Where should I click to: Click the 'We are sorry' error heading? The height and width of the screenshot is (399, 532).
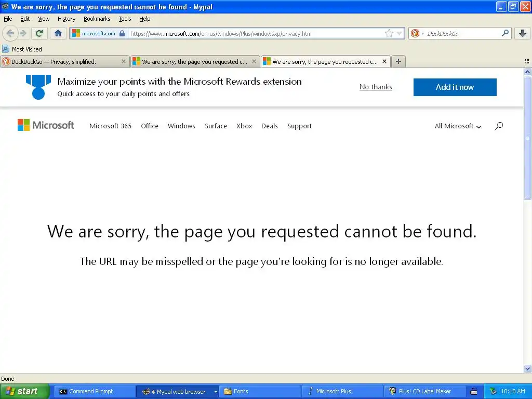(x=262, y=232)
